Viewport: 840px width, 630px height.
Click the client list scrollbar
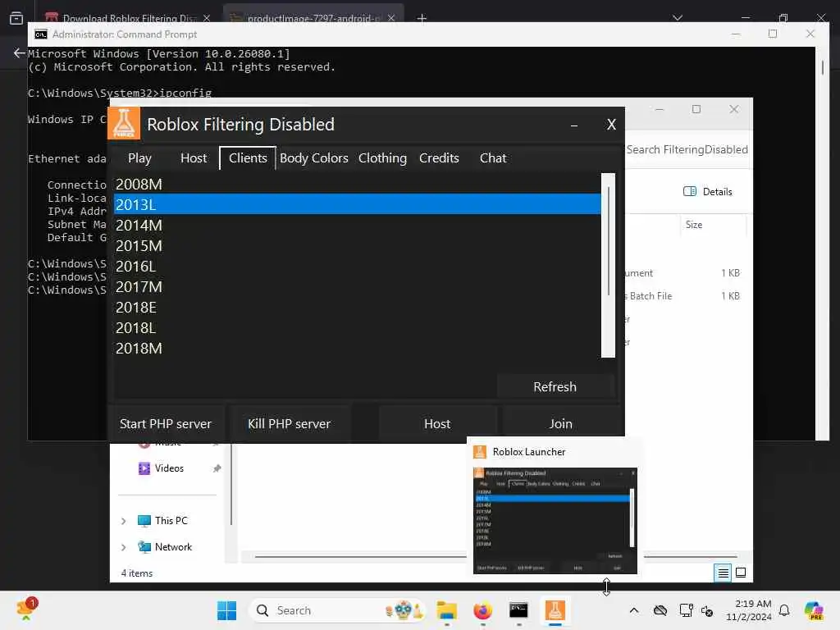click(x=608, y=265)
